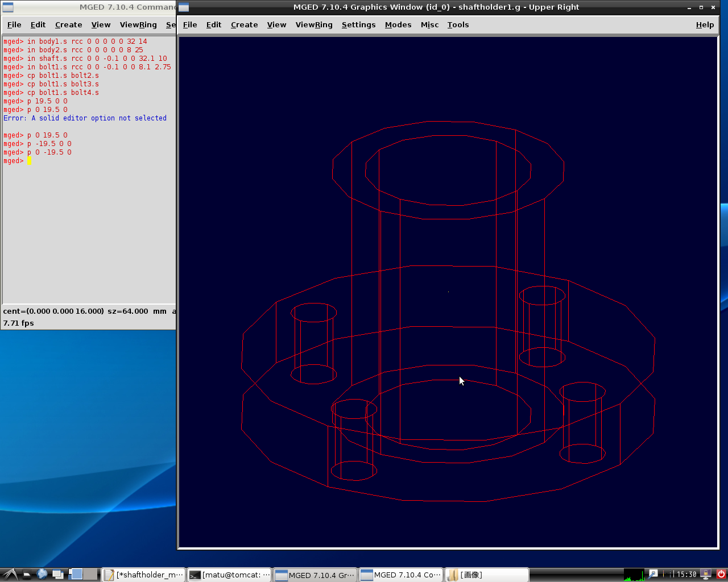Click the magnifier search tray icon

click(653, 575)
